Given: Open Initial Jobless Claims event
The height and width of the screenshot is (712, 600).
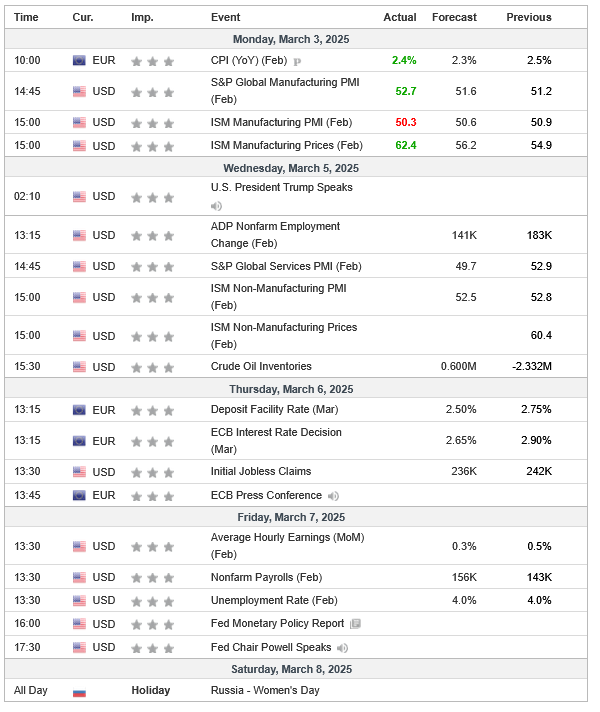Looking at the screenshot, I should pyautogui.click(x=261, y=471).
